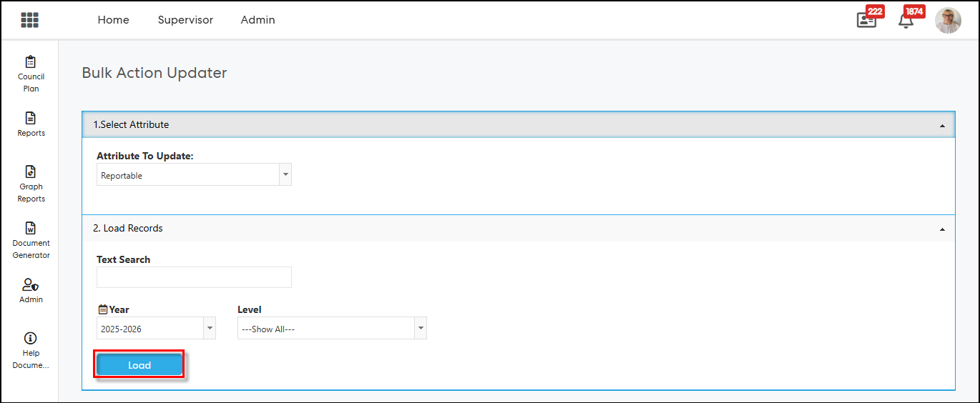
Task: Open the Year dropdown showing 2025-2026
Action: [210, 329]
